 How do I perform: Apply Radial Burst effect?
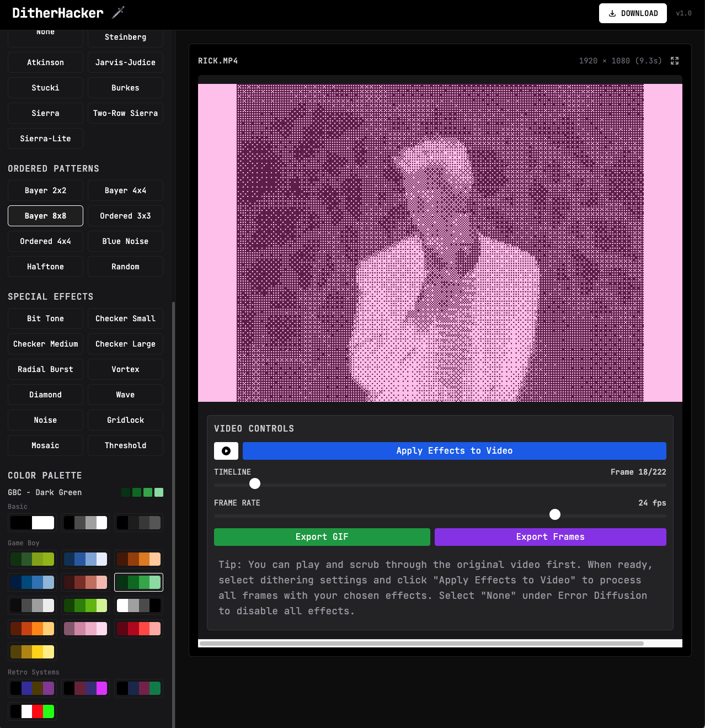pos(45,369)
